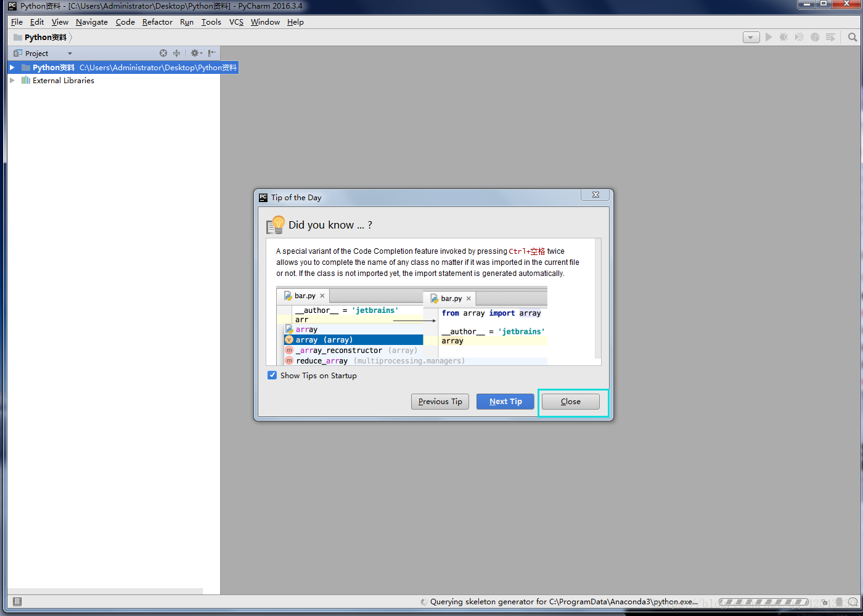The width and height of the screenshot is (863, 616).
Task: Open the Help menu
Action: pyautogui.click(x=295, y=22)
